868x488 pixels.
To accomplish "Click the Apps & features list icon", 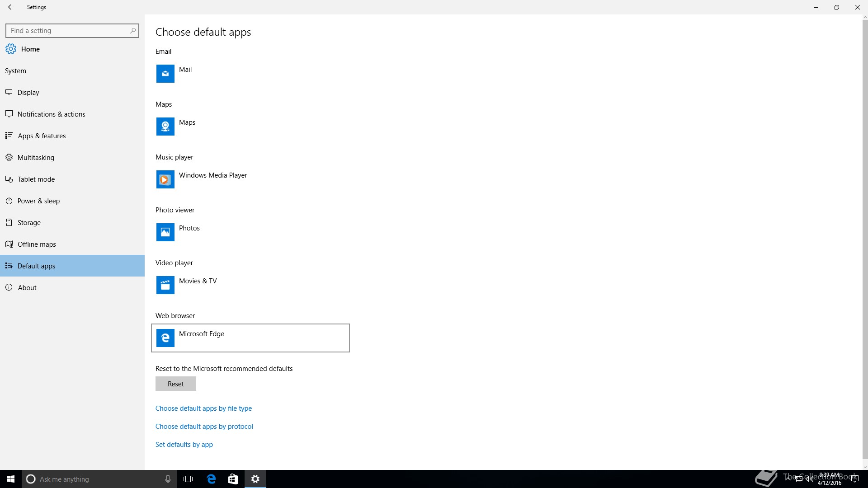I will 9,136.
